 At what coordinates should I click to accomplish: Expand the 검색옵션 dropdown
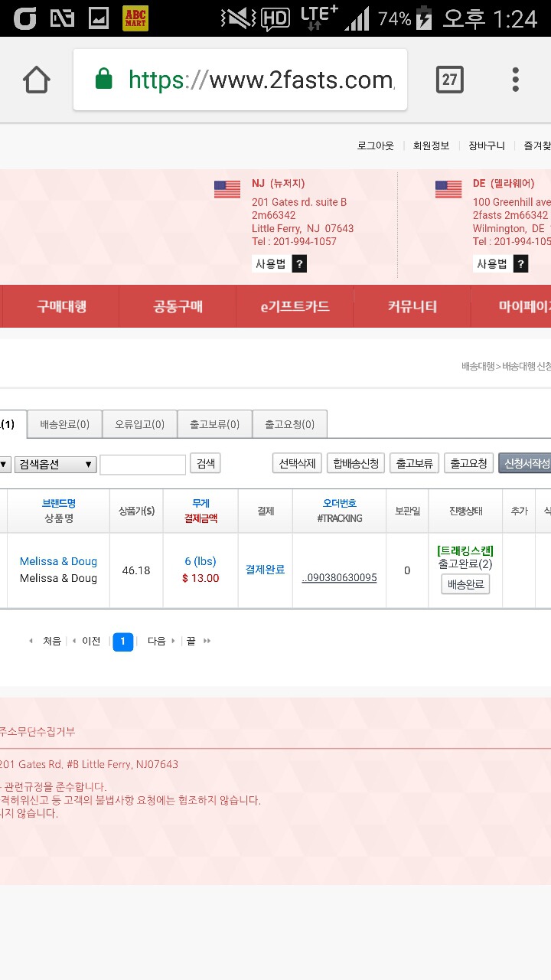[x=56, y=465]
